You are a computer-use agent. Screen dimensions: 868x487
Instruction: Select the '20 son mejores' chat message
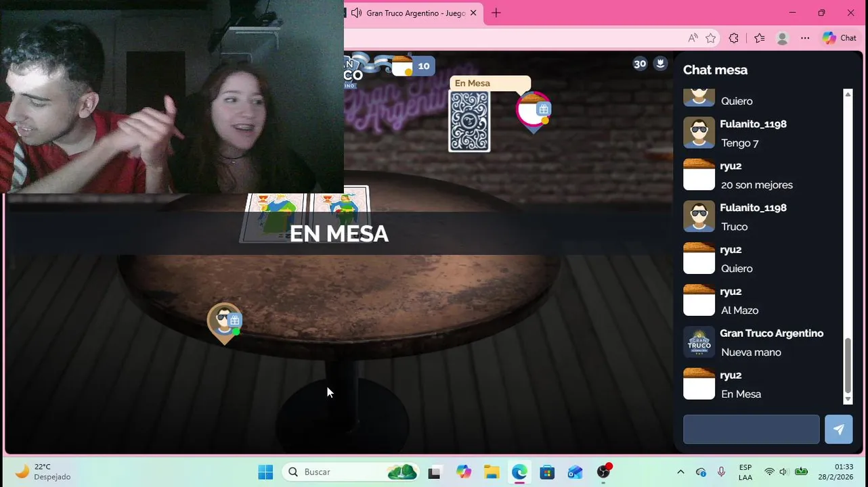point(757,185)
